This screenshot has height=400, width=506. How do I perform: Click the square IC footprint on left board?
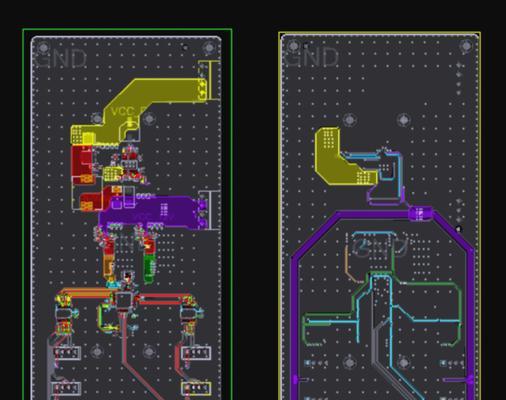pyautogui.click(x=123, y=300)
